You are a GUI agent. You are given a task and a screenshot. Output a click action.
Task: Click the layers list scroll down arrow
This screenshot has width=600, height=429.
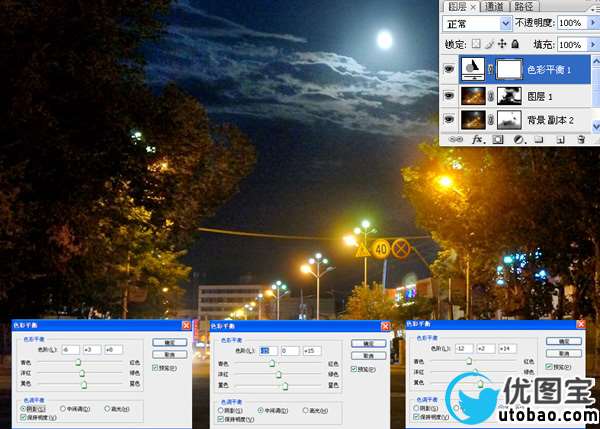click(596, 126)
